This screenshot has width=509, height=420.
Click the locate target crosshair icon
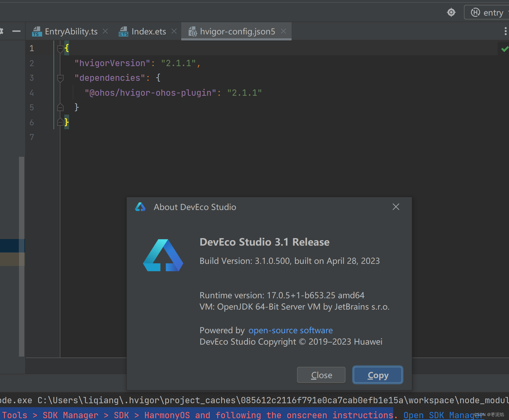451,12
